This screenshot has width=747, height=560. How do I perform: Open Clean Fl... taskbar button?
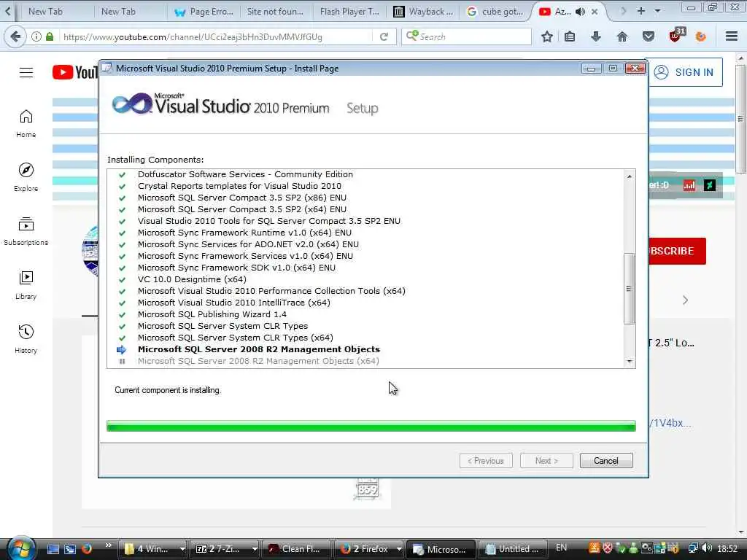pyautogui.click(x=295, y=549)
